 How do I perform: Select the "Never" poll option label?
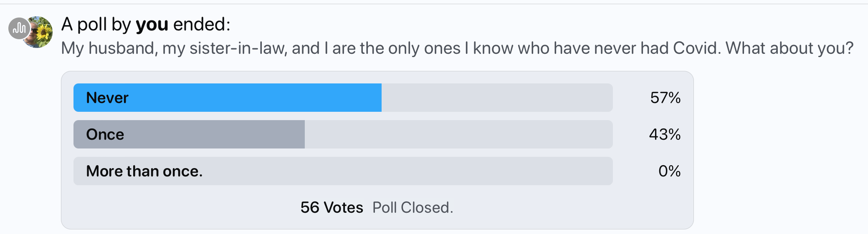pyautogui.click(x=107, y=98)
